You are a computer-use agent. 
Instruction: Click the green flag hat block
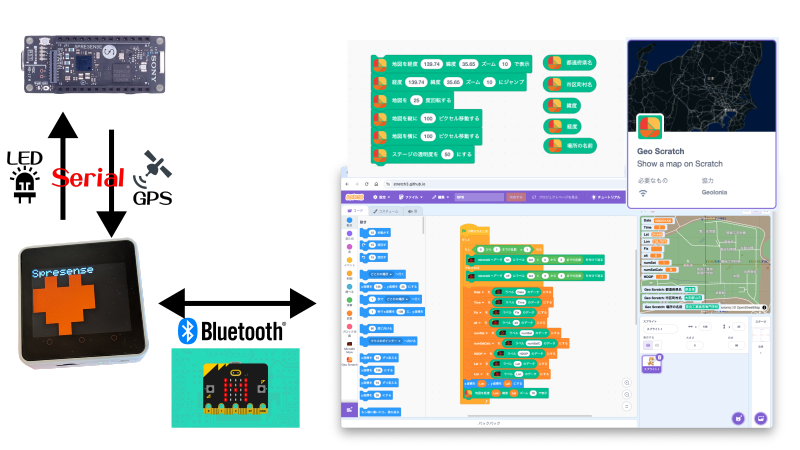[x=474, y=231]
